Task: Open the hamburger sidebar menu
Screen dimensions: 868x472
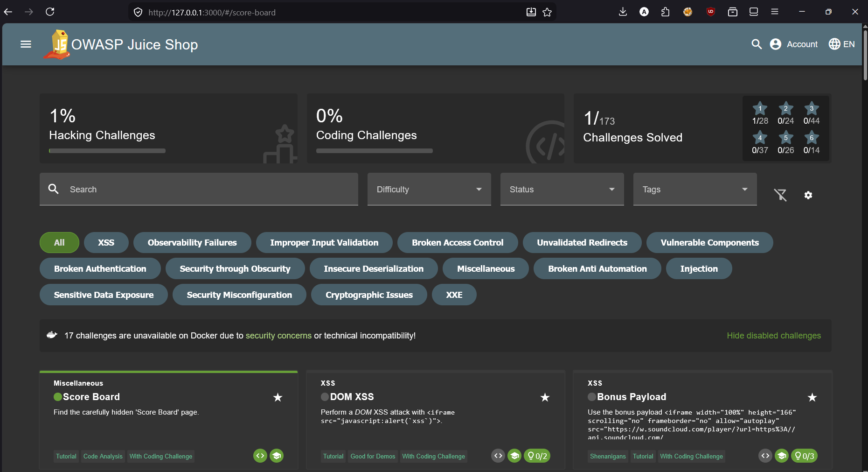Action: pyautogui.click(x=26, y=44)
